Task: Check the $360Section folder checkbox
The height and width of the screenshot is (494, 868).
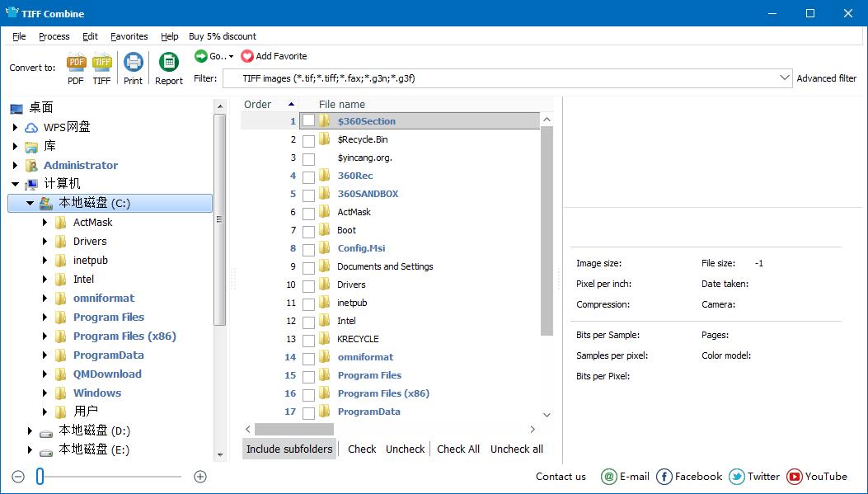Action: coord(308,121)
